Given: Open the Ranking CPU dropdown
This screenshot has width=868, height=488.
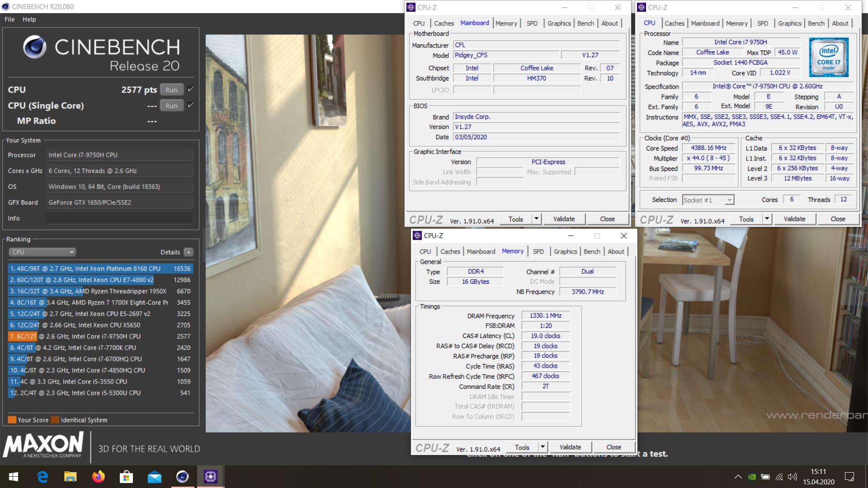Looking at the screenshot, I should [42, 252].
